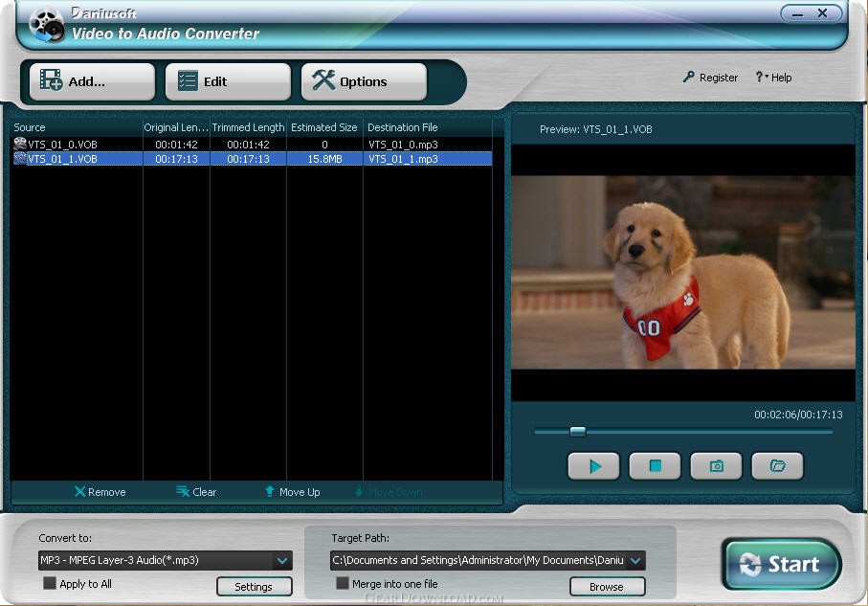Minimize the converter window
This screenshot has width=868, height=606.
pos(798,13)
